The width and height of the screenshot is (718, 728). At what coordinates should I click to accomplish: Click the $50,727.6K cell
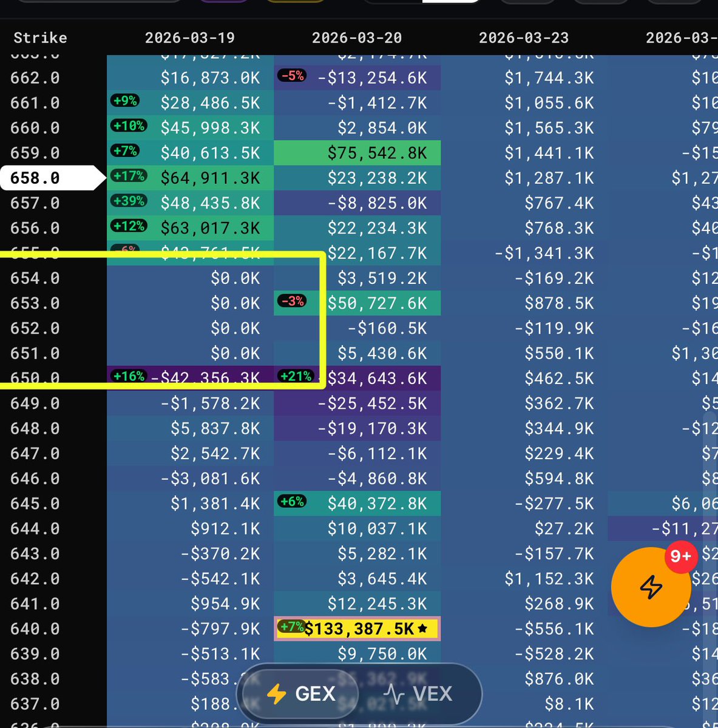[357, 303]
